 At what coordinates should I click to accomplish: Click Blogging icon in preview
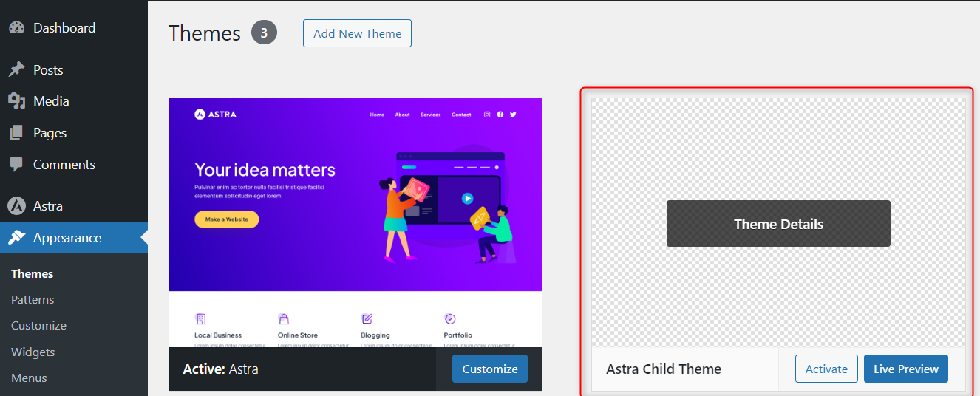tap(367, 319)
